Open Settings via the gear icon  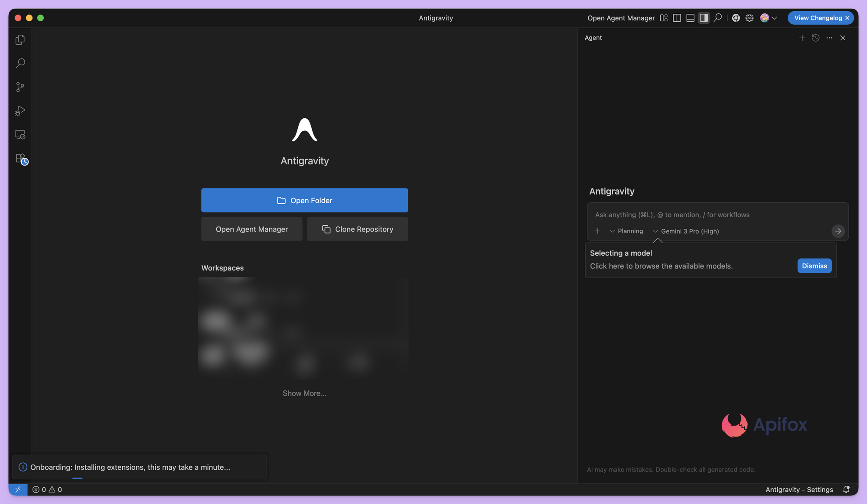[750, 18]
